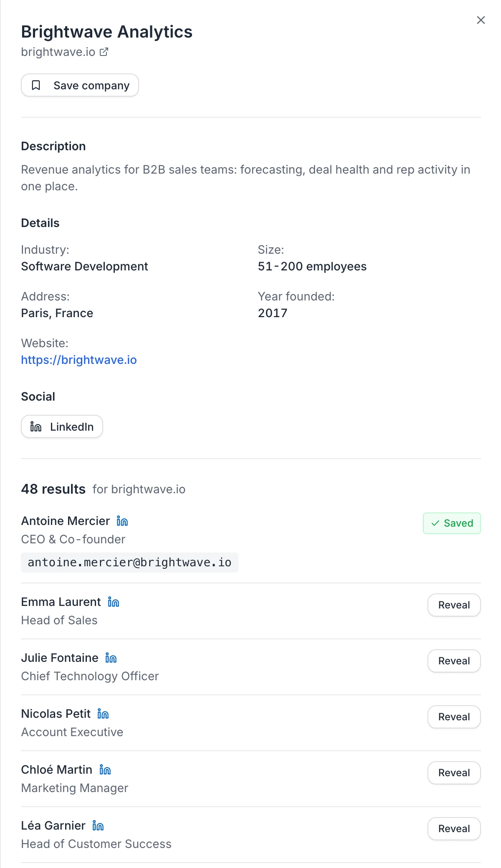Image resolution: width=501 pixels, height=868 pixels.
Task: Click the email antoine.mercier@brightwave.io
Action: pyautogui.click(x=129, y=563)
